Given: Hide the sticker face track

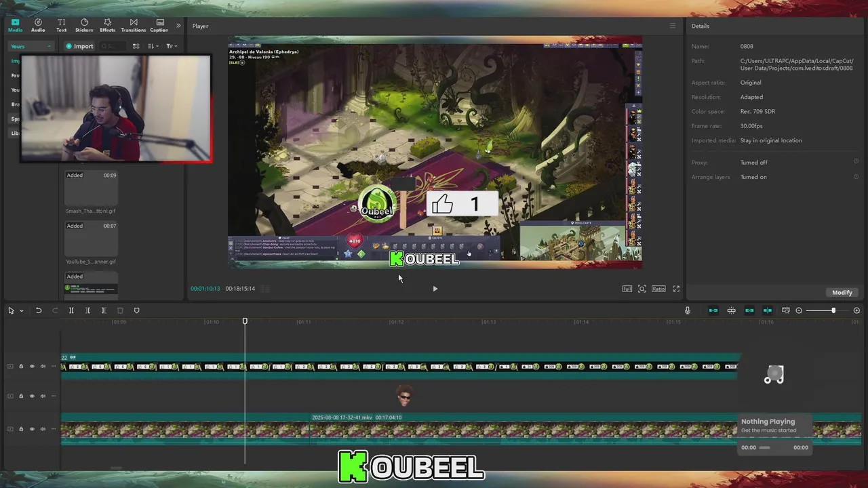Looking at the screenshot, I should pos(32,396).
